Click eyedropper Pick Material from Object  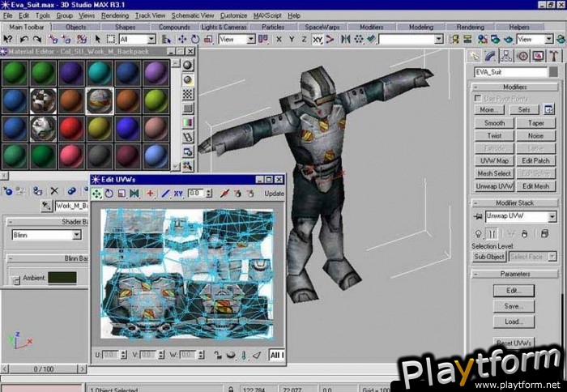(x=46, y=206)
